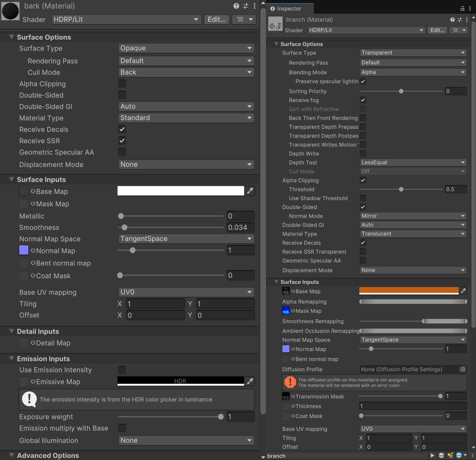Viewport: 476px width, 460px height.
Task: Open the bark material's three-dot menu
Action: tap(254, 6)
